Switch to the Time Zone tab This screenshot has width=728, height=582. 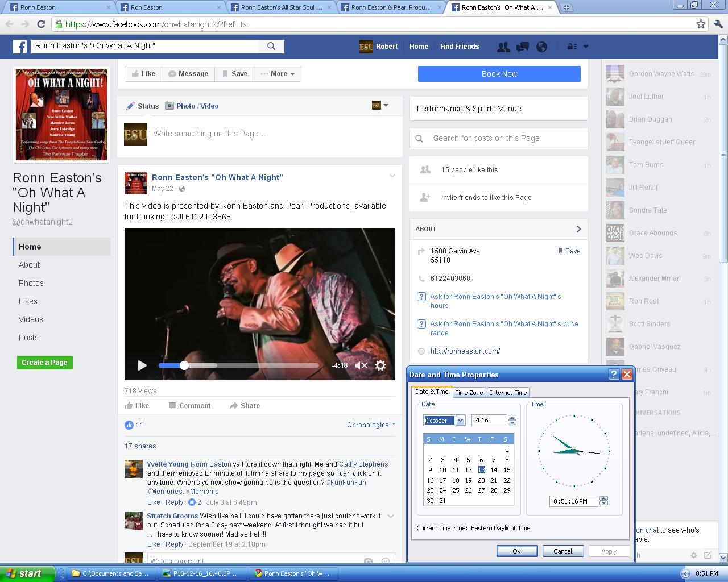click(469, 393)
